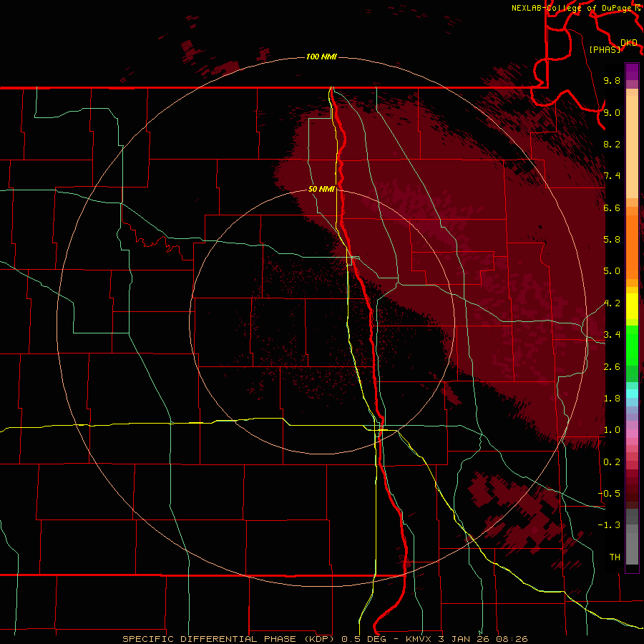Pick the orange band of the color bar
The width and height of the screenshot is (644, 644).
coord(632,246)
